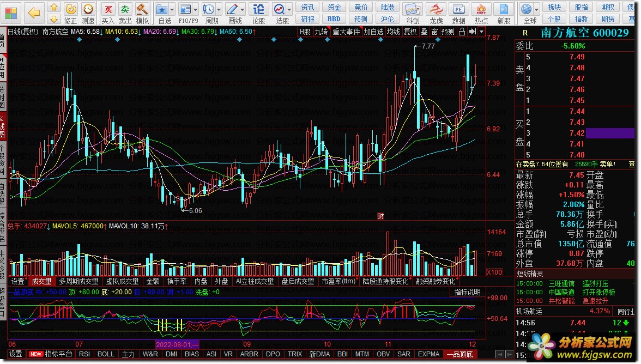641x364 pixels.
Task: Select the 融资融券变化 tab
Action: point(436,281)
